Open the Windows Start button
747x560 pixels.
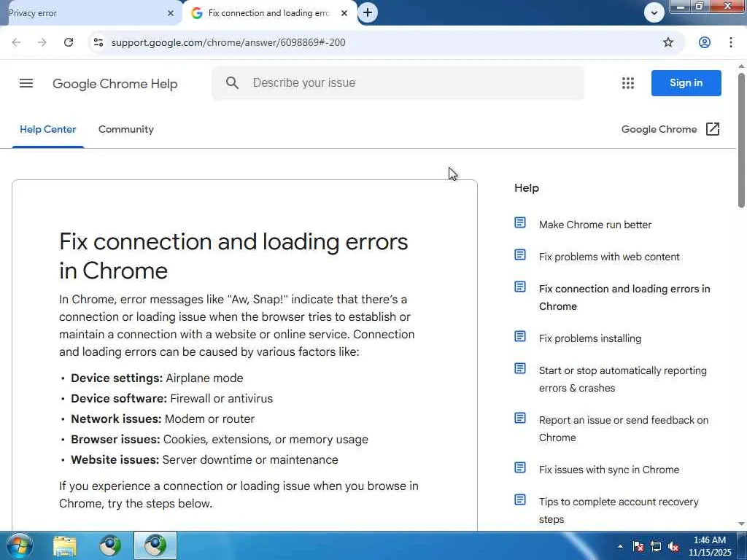pyautogui.click(x=18, y=545)
